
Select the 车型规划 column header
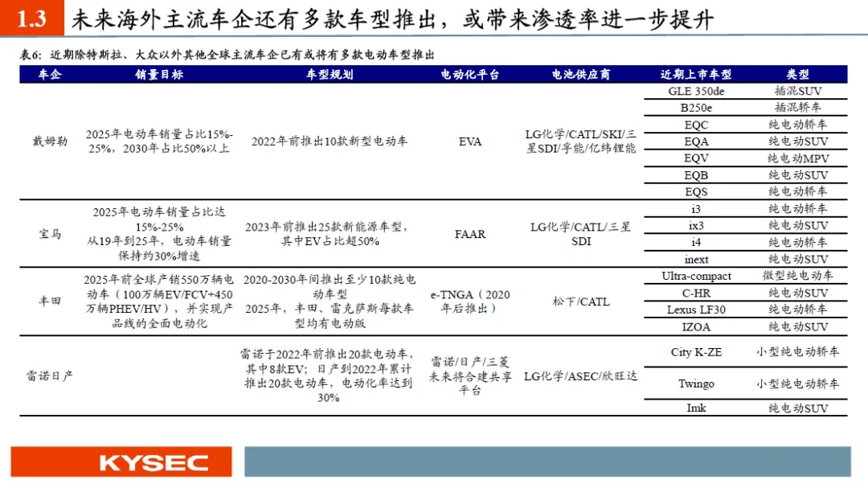(x=330, y=74)
